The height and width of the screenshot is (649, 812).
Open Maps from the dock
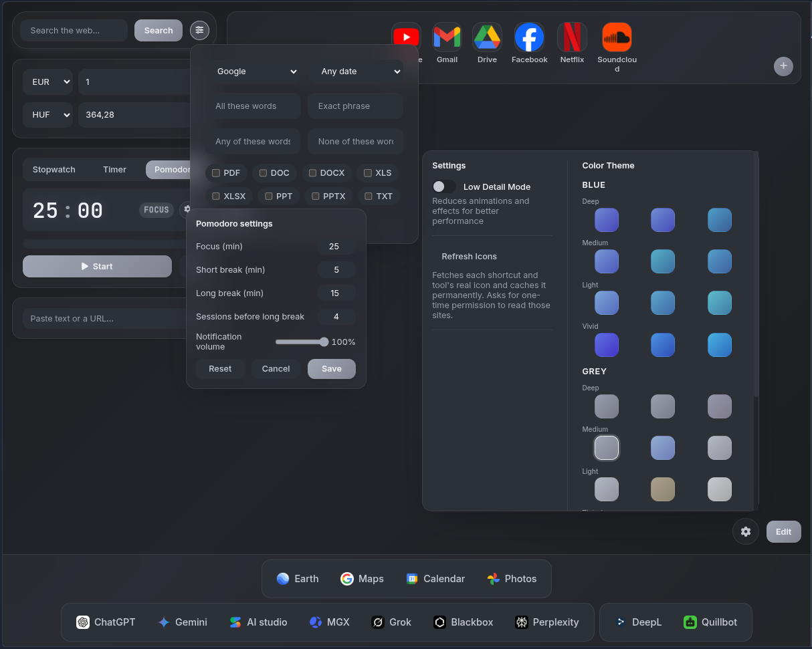click(362, 579)
